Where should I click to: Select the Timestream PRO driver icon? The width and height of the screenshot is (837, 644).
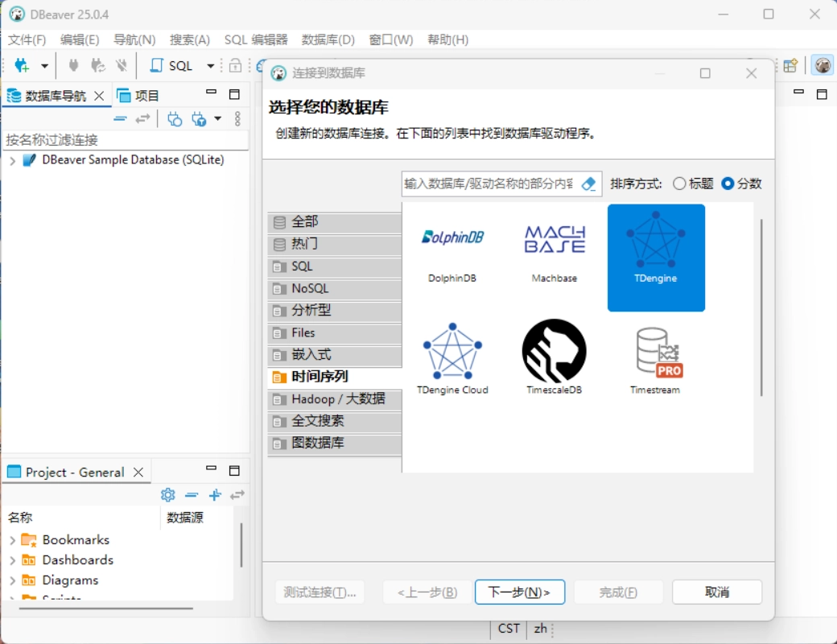(x=656, y=353)
